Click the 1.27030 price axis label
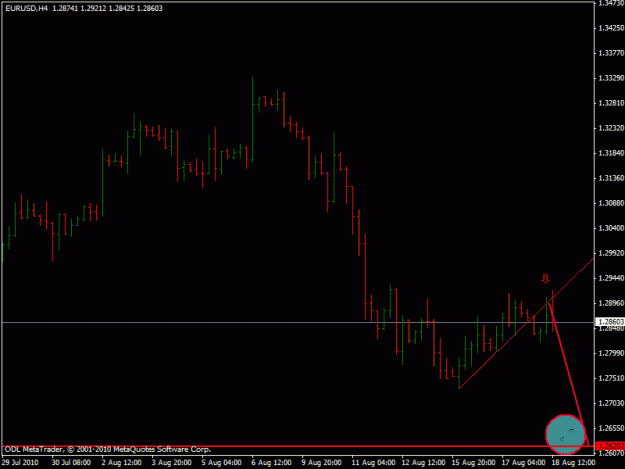 pos(611,403)
